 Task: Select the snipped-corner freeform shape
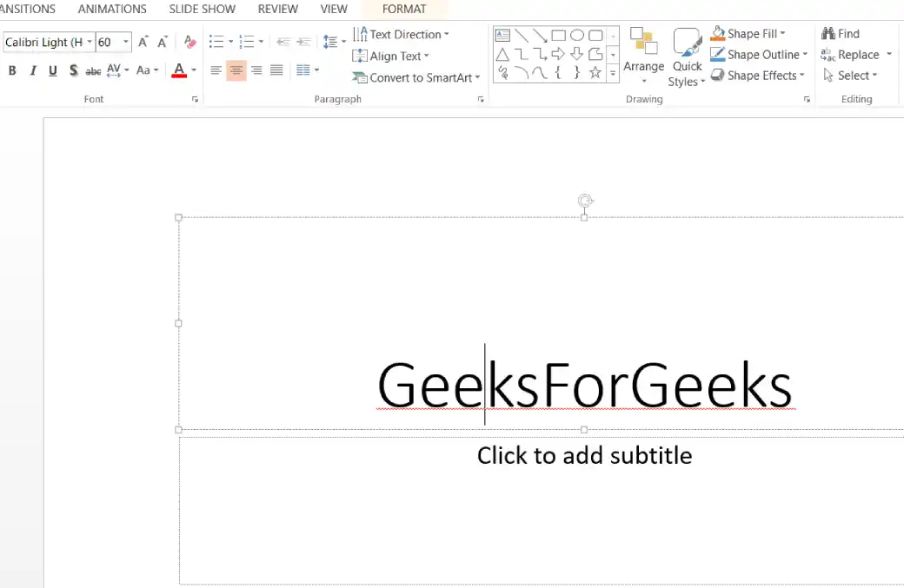pyautogui.click(x=595, y=54)
